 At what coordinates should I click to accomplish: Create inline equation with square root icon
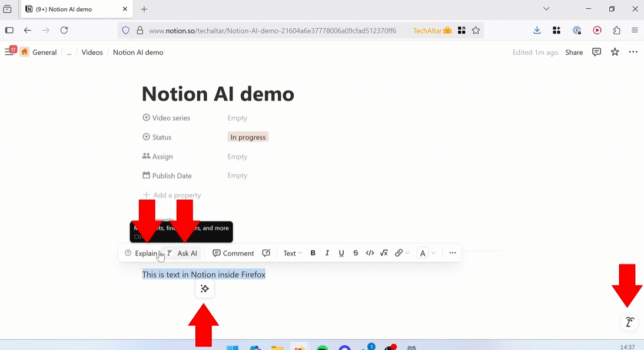[x=384, y=253]
